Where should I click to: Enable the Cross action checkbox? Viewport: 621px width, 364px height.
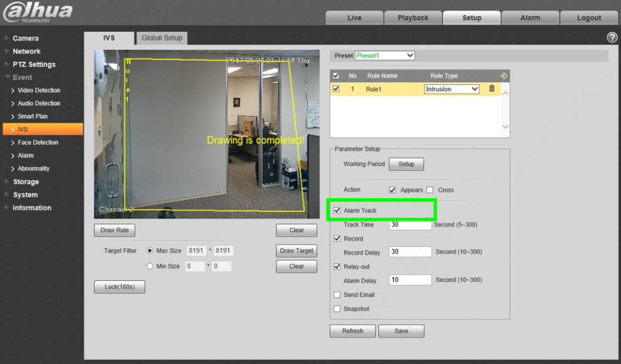tap(430, 190)
